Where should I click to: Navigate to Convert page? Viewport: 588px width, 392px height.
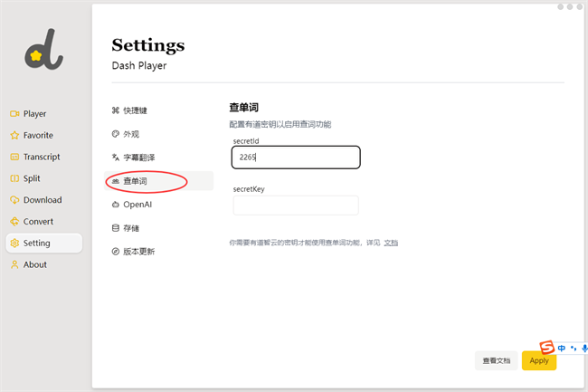[44, 222]
